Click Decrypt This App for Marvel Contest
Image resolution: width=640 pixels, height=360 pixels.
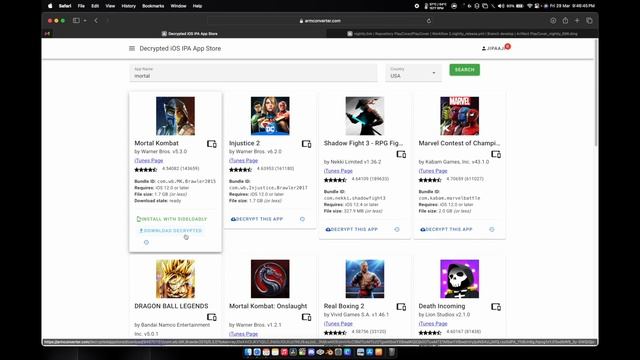tap(447, 229)
